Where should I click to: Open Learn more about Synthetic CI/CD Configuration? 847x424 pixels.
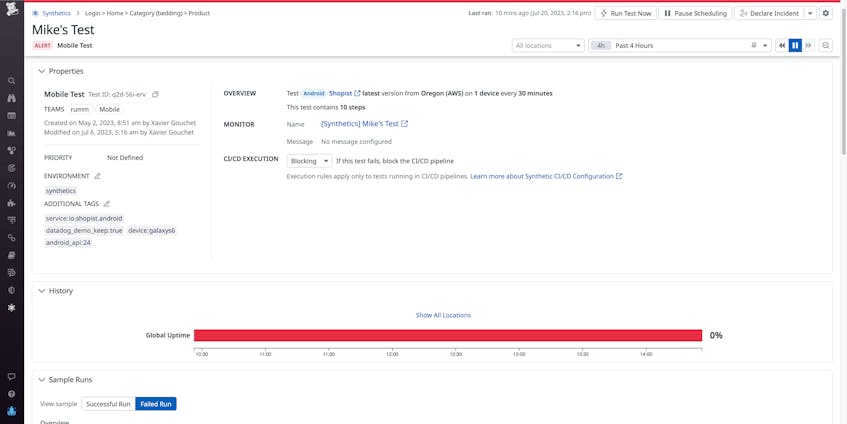click(546, 177)
